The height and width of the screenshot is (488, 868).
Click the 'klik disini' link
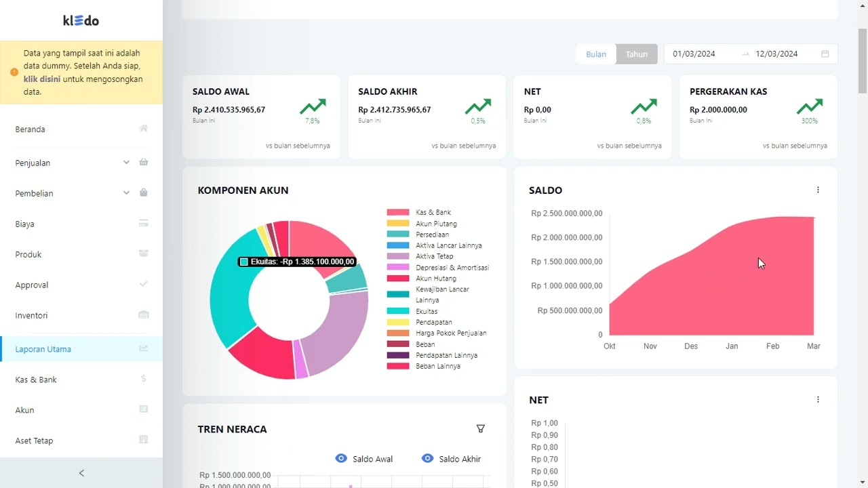tap(42, 79)
